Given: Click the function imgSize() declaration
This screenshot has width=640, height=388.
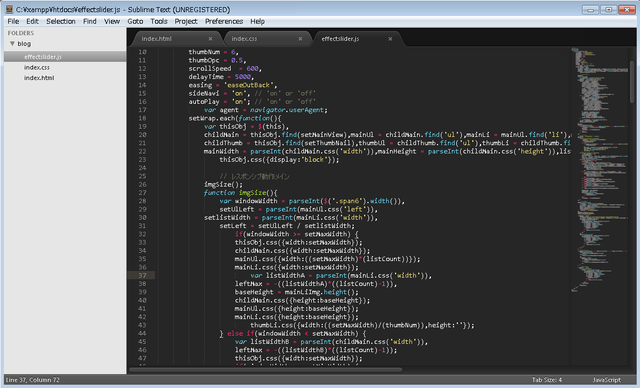Looking at the screenshot, I should pos(240,193).
